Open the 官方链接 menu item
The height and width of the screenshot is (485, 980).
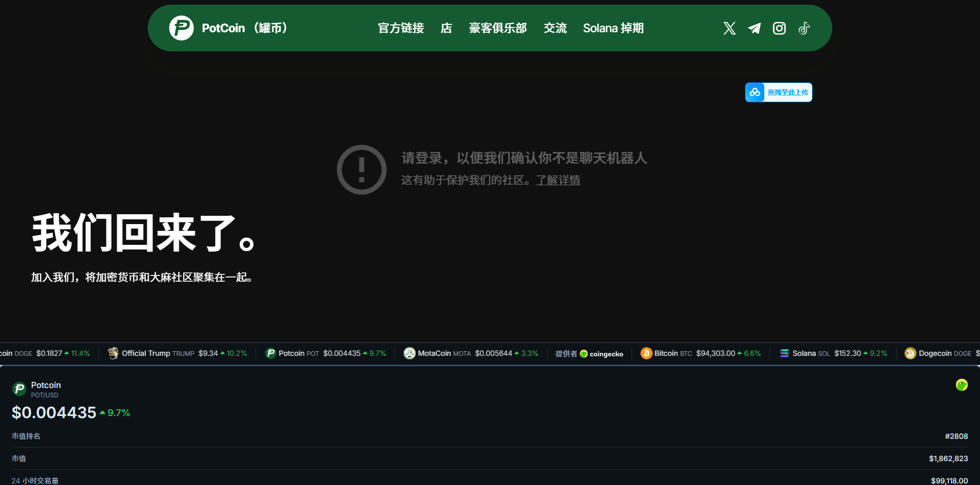coord(401,28)
